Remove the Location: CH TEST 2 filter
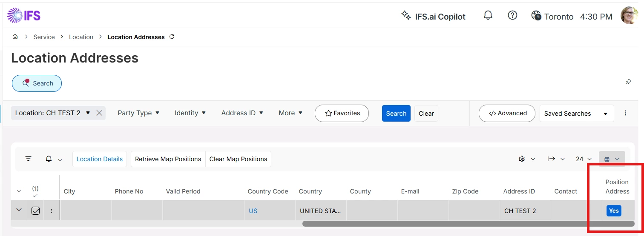 click(x=99, y=113)
